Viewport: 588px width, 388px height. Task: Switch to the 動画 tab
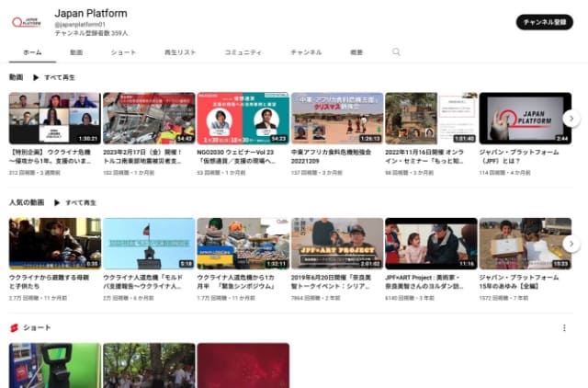point(76,52)
